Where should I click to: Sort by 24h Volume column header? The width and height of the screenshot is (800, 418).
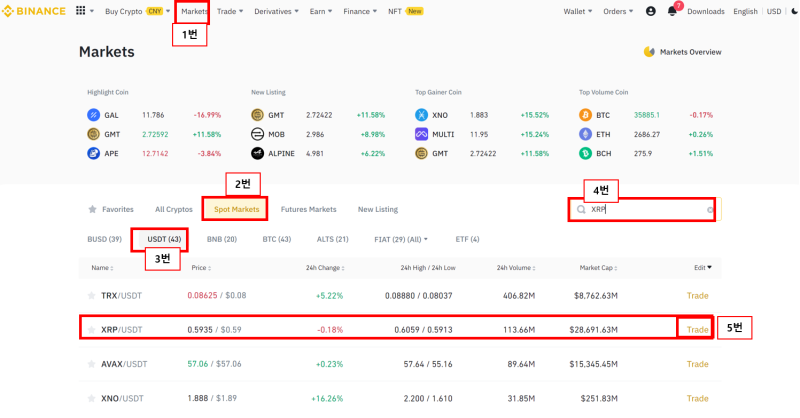516,267
